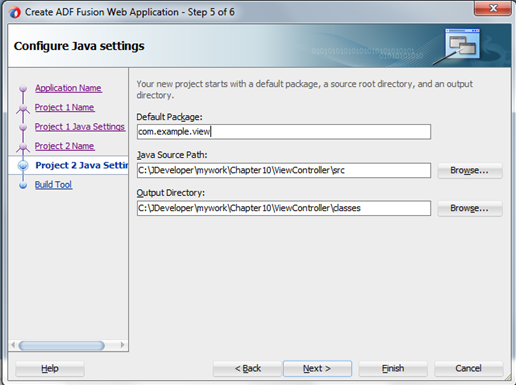
Task: Click the step list scroll left arrow
Action: pyautogui.click(x=13, y=345)
